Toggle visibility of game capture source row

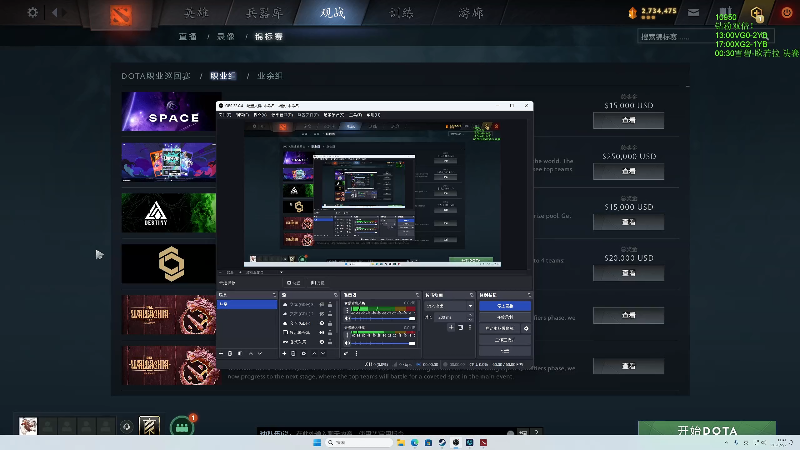pyautogui.click(x=321, y=342)
